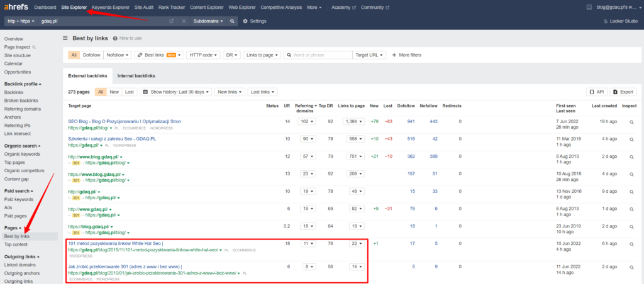Viewport: 644px width, 284px height.
Task: Expand the Show history: Last 30 days dropdown
Action: (x=175, y=92)
